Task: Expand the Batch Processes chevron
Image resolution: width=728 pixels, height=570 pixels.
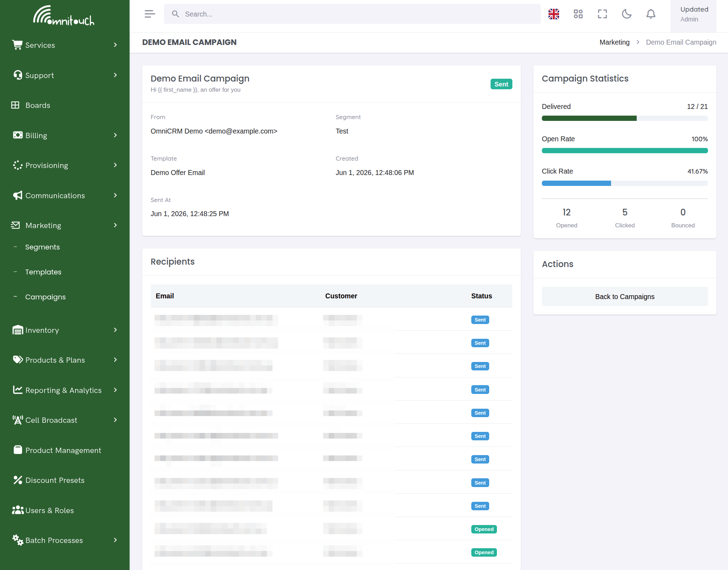Action: click(x=115, y=540)
